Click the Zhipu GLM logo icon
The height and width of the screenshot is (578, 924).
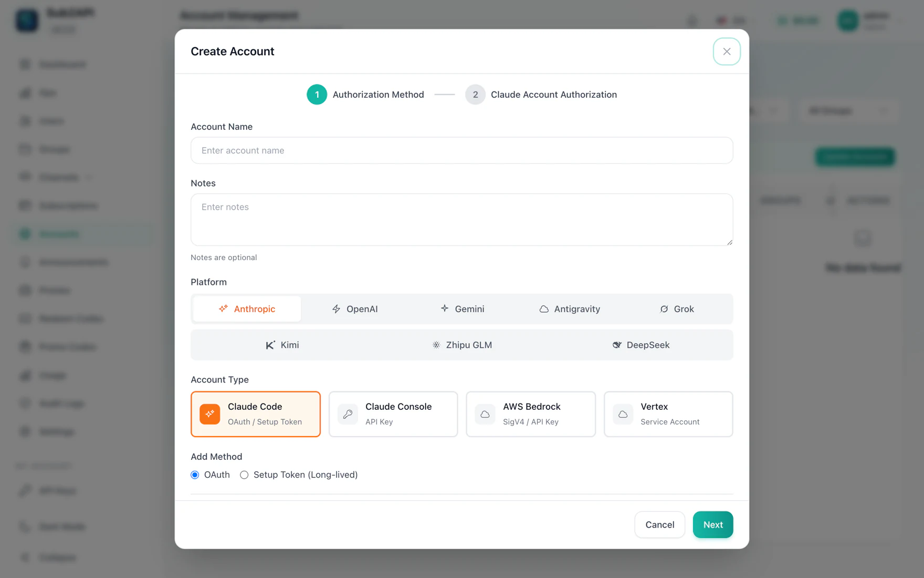(x=436, y=345)
